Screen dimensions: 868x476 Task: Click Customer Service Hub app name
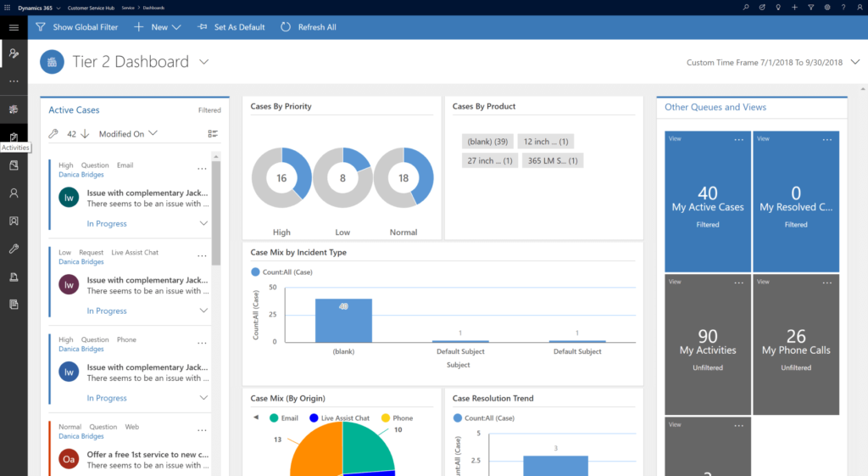91,8
